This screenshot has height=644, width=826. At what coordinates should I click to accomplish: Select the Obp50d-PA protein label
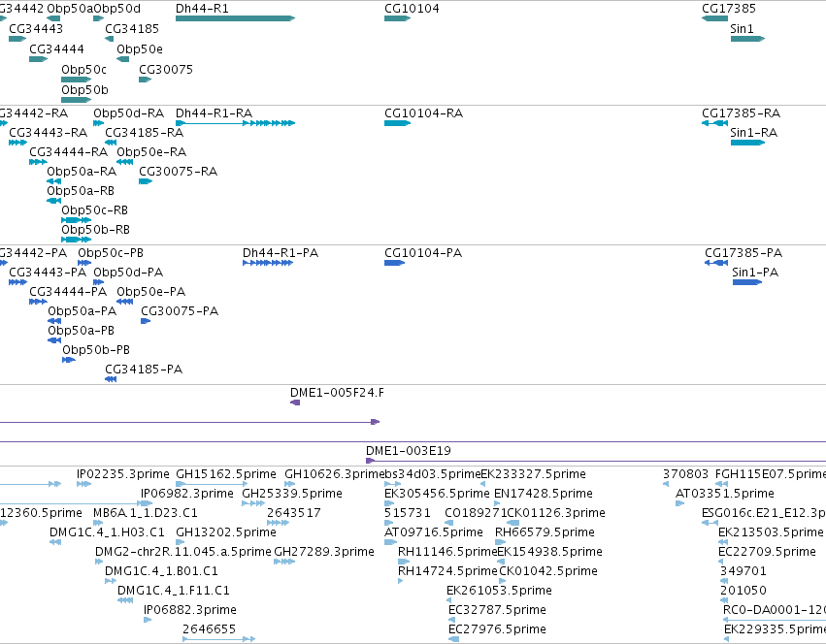[128, 273]
